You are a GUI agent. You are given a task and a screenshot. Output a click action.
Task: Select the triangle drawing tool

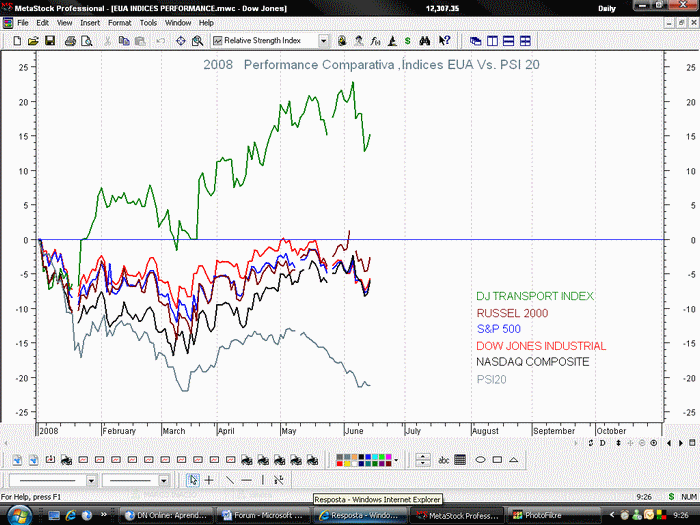pyautogui.click(x=513, y=460)
